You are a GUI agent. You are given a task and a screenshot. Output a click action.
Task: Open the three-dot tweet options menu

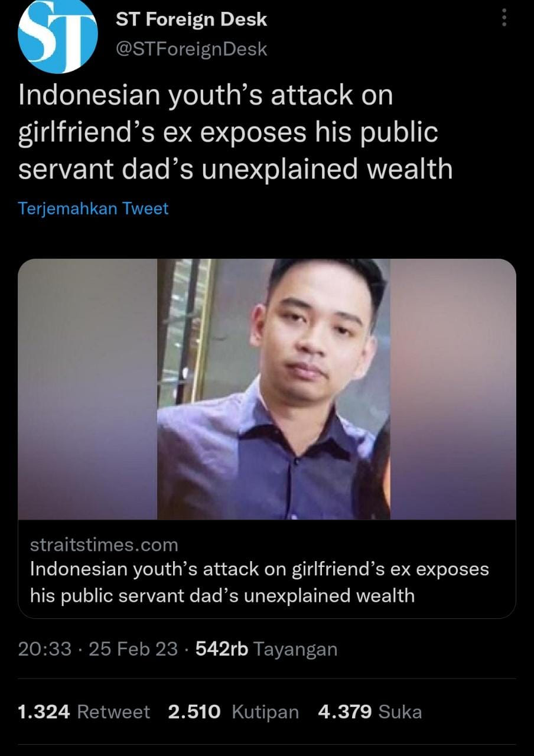coord(504,17)
